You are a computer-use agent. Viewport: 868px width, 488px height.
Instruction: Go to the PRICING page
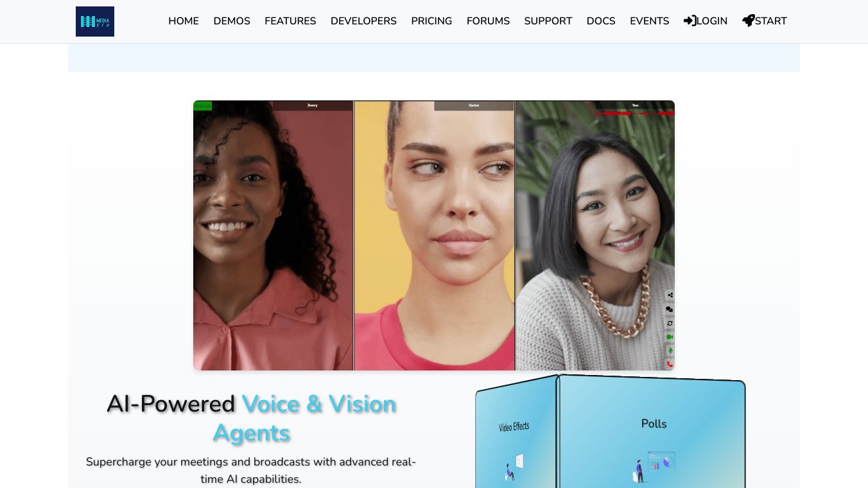coord(431,21)
